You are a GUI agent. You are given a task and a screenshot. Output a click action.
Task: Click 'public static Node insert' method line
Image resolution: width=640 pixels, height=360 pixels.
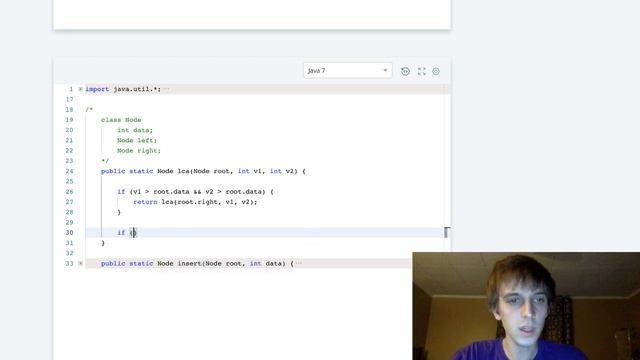(197, 263)
